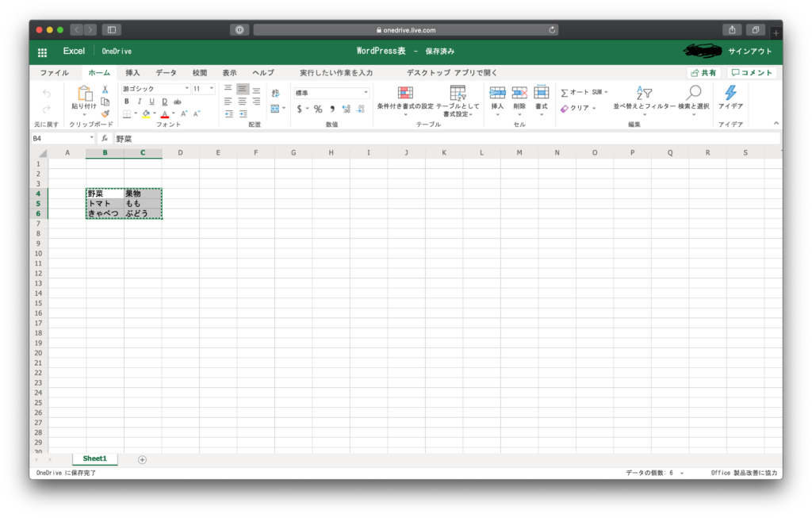Click the コメント (Comments) button

[752, 72]
